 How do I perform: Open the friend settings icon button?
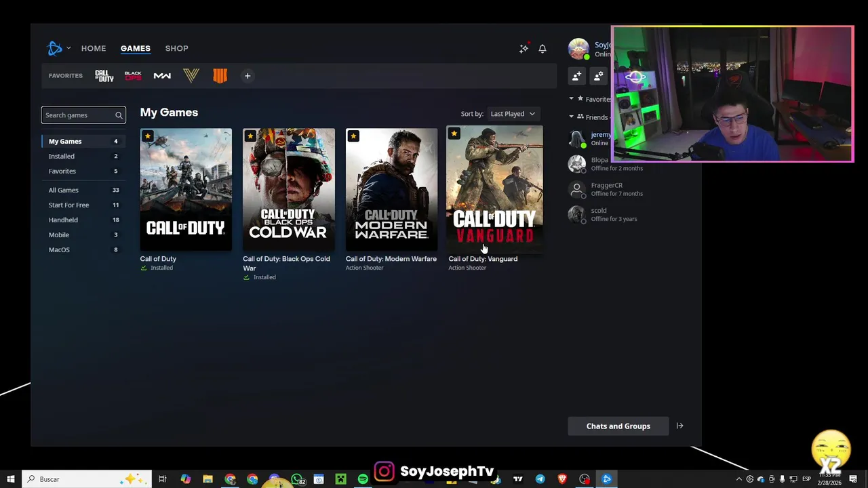click(598, 77)
